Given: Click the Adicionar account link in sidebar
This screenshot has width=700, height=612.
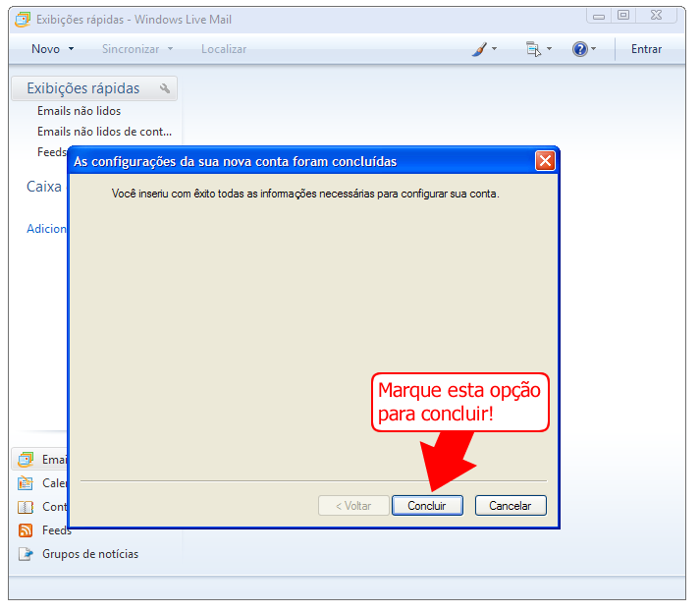Looking at the screenshot, I should click(46, 229).
